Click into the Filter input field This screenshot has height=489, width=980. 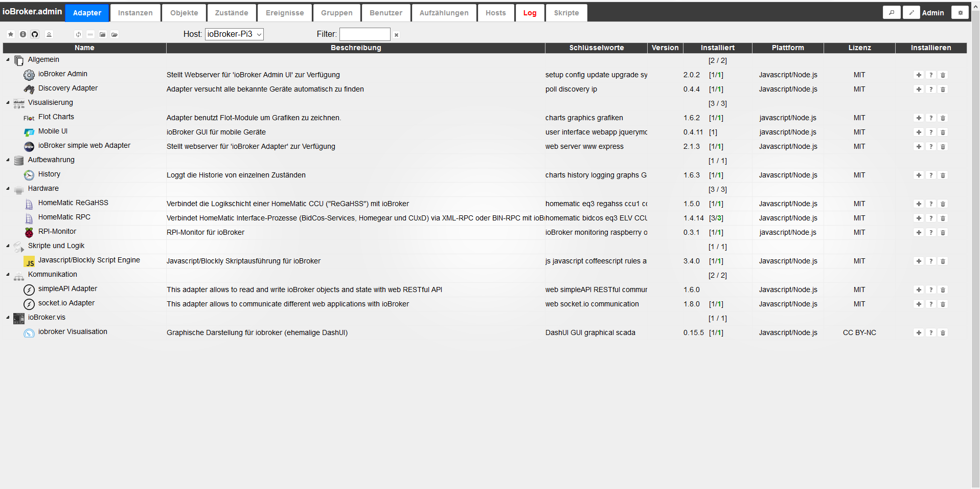point(365,34)
